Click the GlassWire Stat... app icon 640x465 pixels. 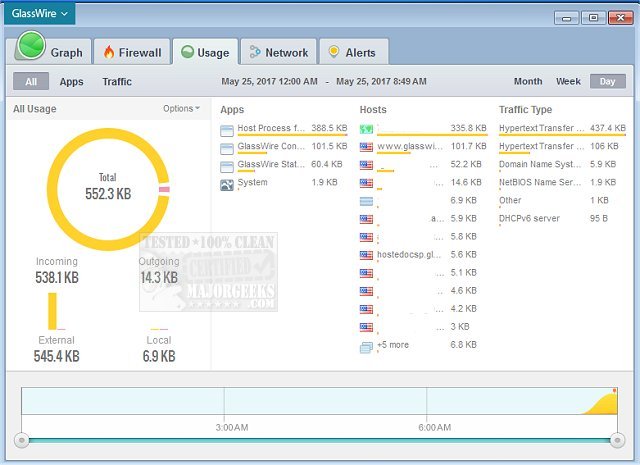[x=227, y=167]
